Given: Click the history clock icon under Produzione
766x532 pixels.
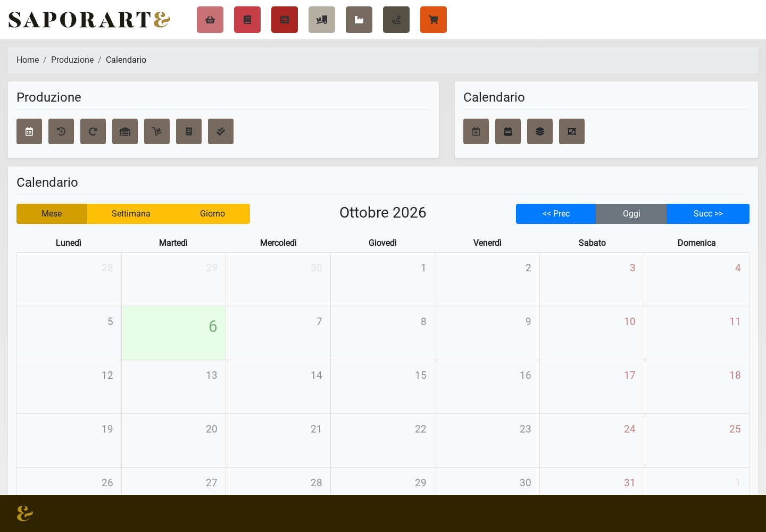Looking at the screenshot, I should [x=61, y=131].
